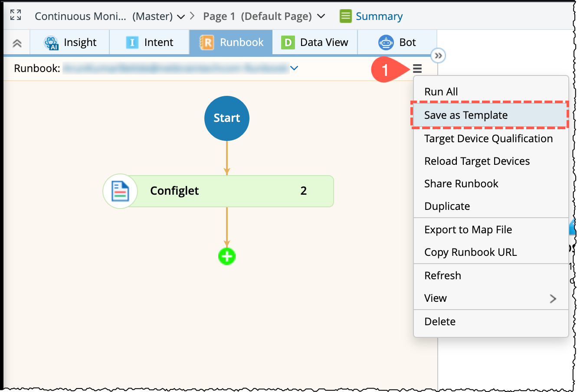Click the Data View icon

click(288, 42)
